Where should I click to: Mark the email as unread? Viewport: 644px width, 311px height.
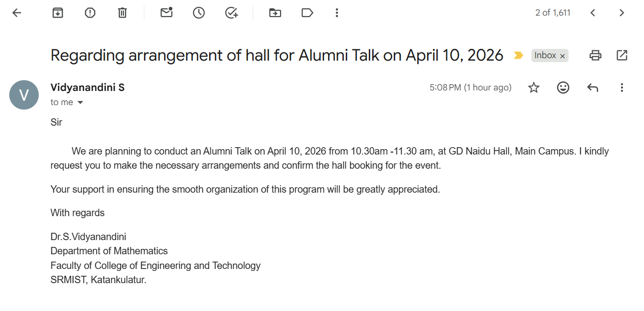tap(167, 13)
